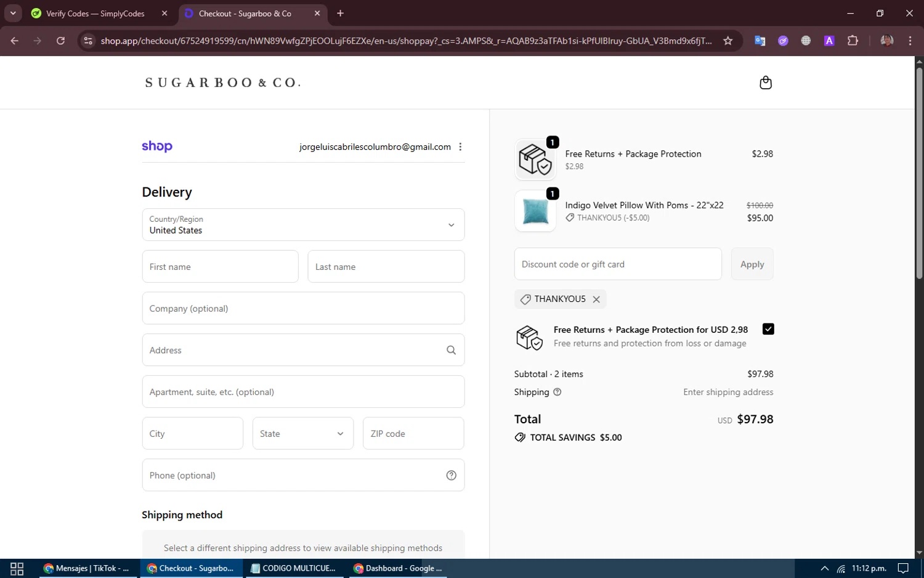
Task: Close the Checkout - Sugarboo & Co tab
Action: coord(317,13)
